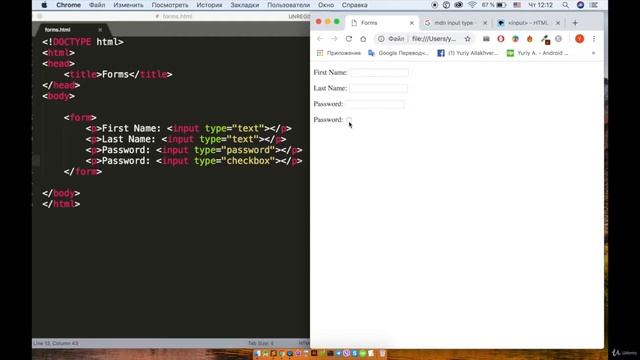Viewport: 640px width, 360px height.
Task: Open Yuriy A. Android bookmark
Action: (538, 53)
